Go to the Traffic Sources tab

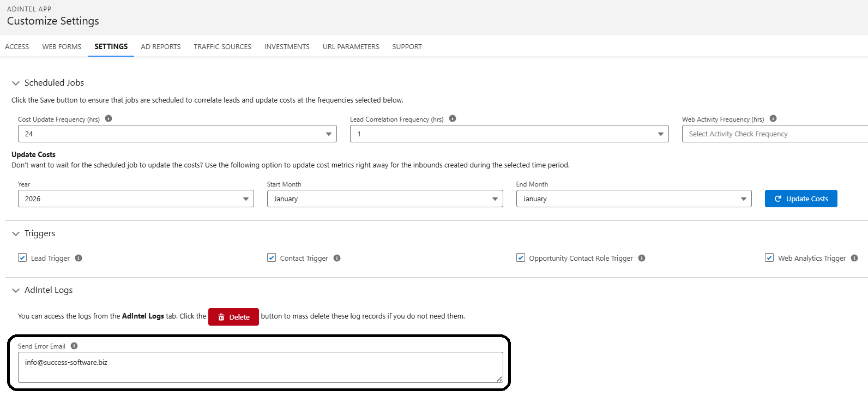point(222,46)
